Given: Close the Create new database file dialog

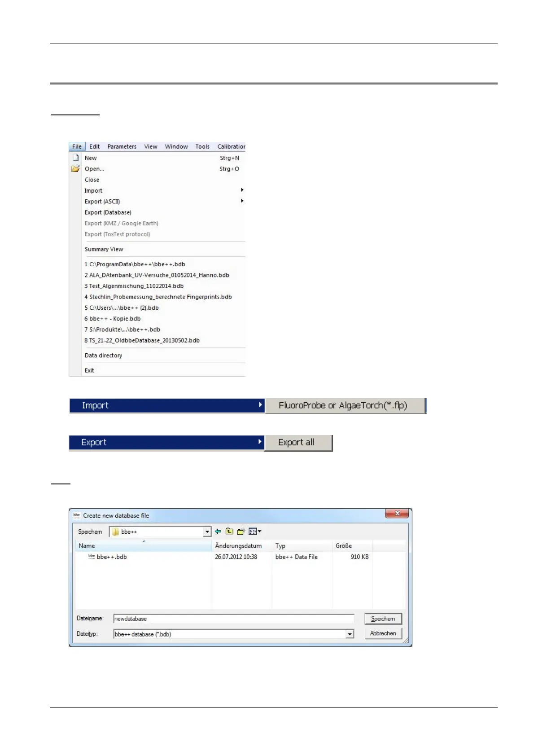Looking at the screenshot, I should (x=397, y=513).
